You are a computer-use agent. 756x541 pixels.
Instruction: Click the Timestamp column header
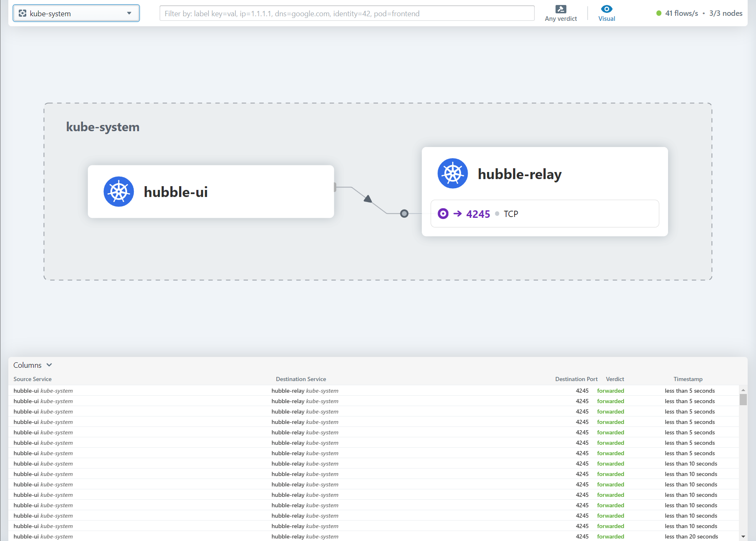tap(688, 379)
